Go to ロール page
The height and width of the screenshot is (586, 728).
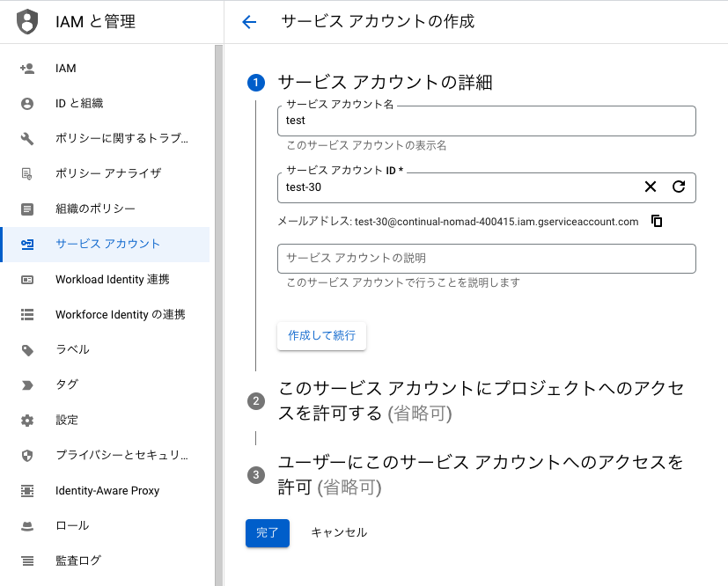point(105,525)
